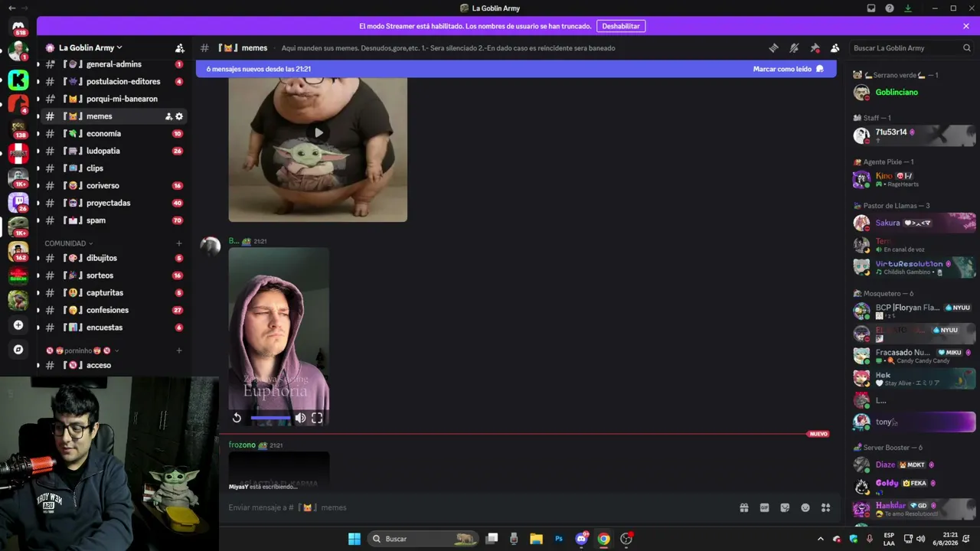980x551 pixels.
Task: Toggle notification mute bell for memes channel
Action: pos(794,47)
